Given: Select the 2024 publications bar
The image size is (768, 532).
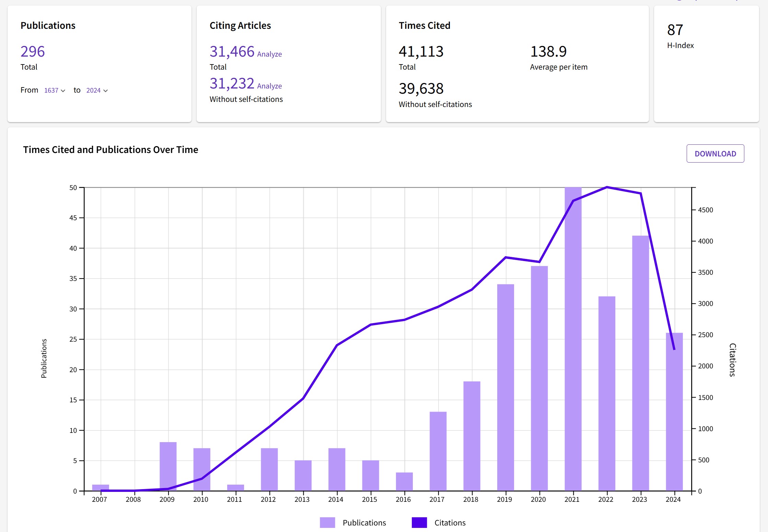Looking at the screenshot, I should pos(674,412).
